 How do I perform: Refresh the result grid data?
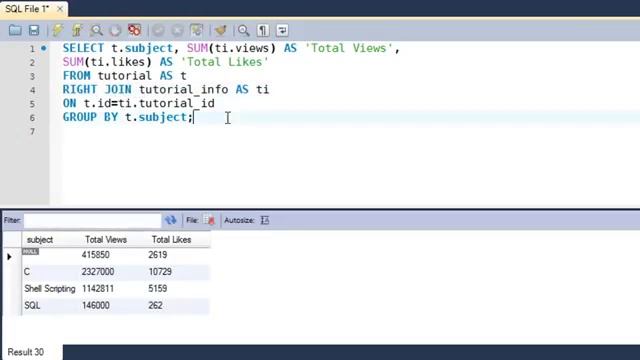(x=170, y=220)
